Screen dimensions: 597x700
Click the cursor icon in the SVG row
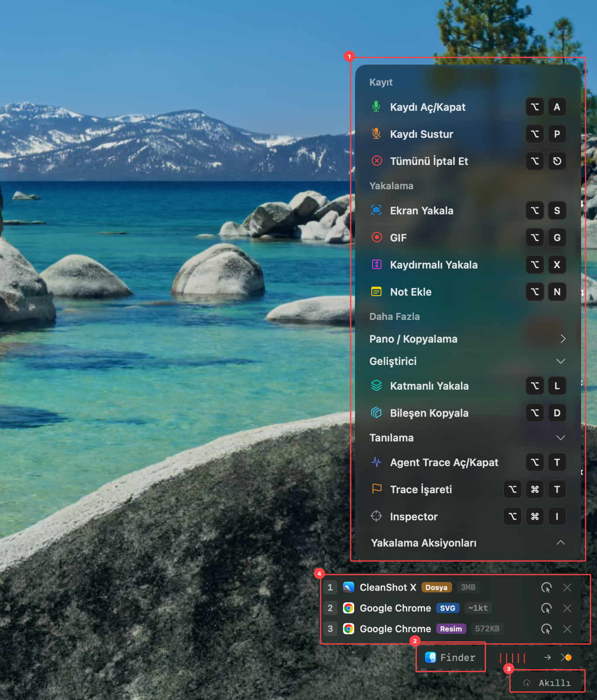tap(546, 608)
